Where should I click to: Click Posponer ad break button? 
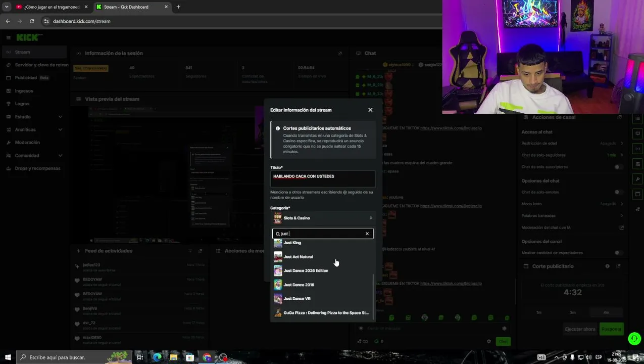611,329
